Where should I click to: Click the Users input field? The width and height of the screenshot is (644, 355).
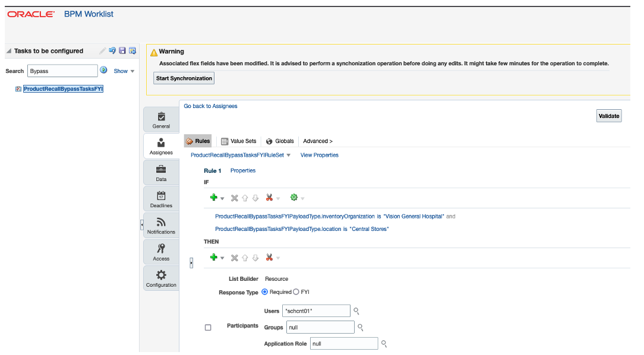[x=316, y=310]
